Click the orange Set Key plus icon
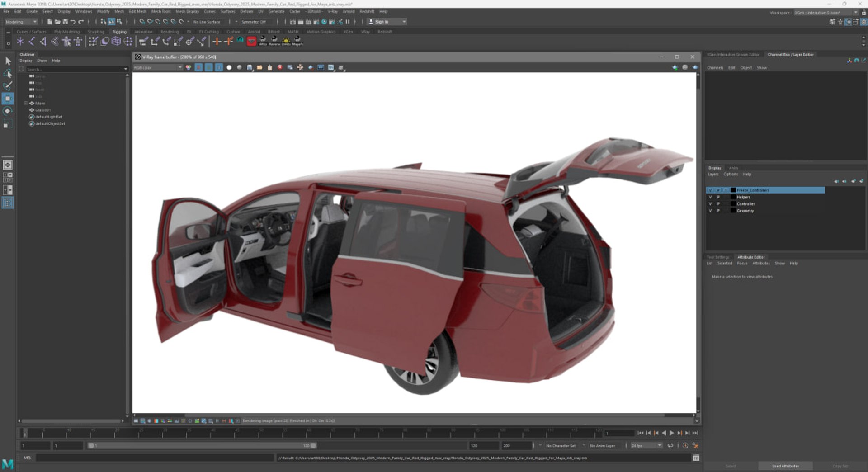The image size is (868, 472). tap(217, 42)
